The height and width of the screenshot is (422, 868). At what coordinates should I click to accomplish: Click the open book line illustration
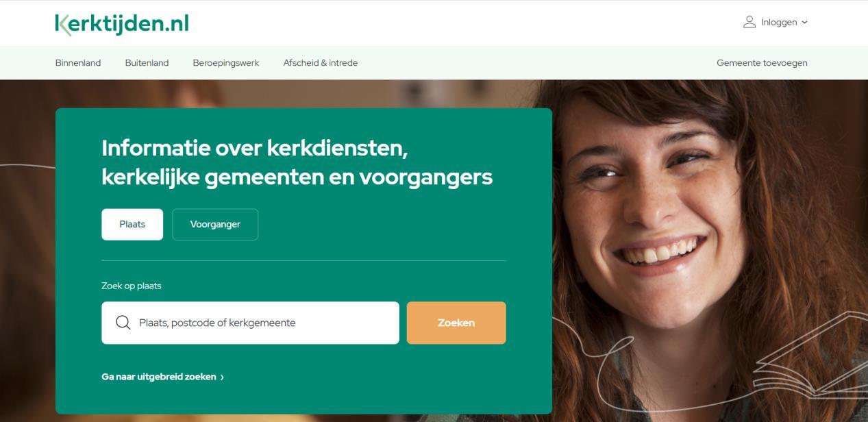click(x=805, y=356)
